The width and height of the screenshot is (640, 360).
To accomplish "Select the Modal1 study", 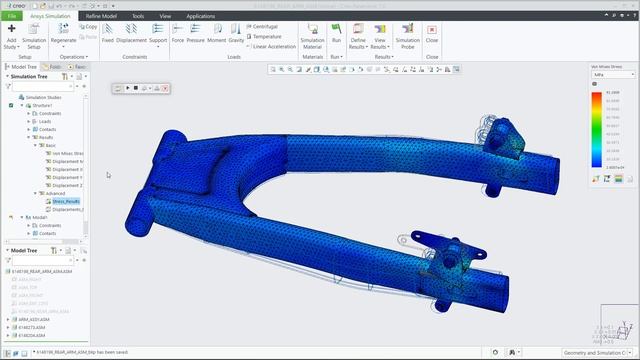I will [40, 218].
